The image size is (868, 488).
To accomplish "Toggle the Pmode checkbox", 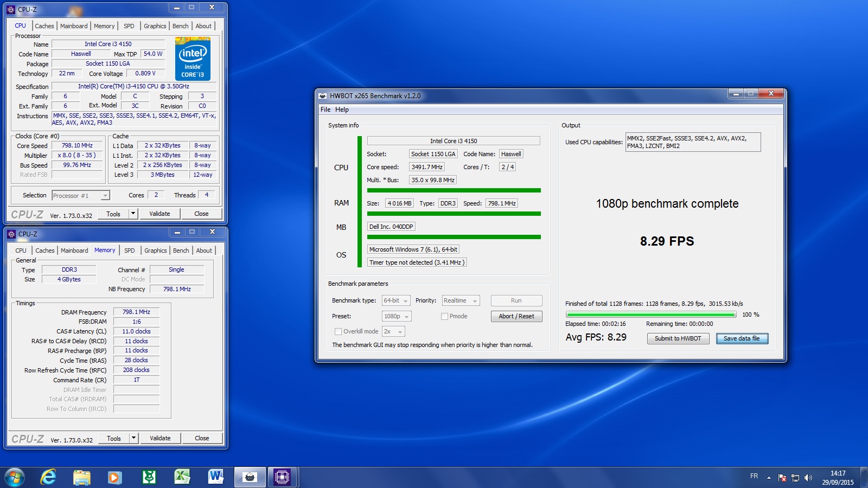I will point(444,317).
